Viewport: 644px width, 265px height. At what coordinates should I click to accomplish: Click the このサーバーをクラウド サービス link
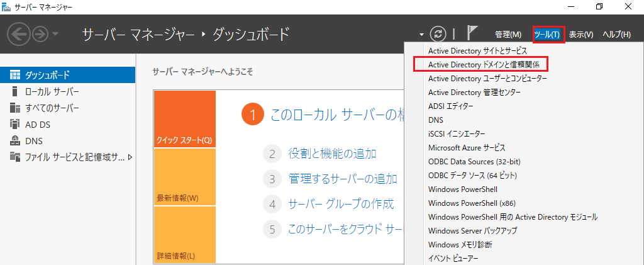pyautogui.click(x=347, y=229)
